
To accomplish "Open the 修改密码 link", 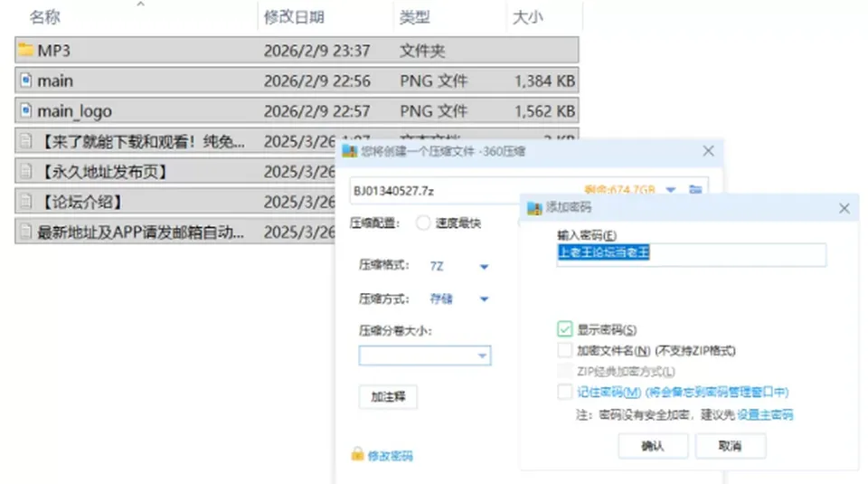I will 391,456.
